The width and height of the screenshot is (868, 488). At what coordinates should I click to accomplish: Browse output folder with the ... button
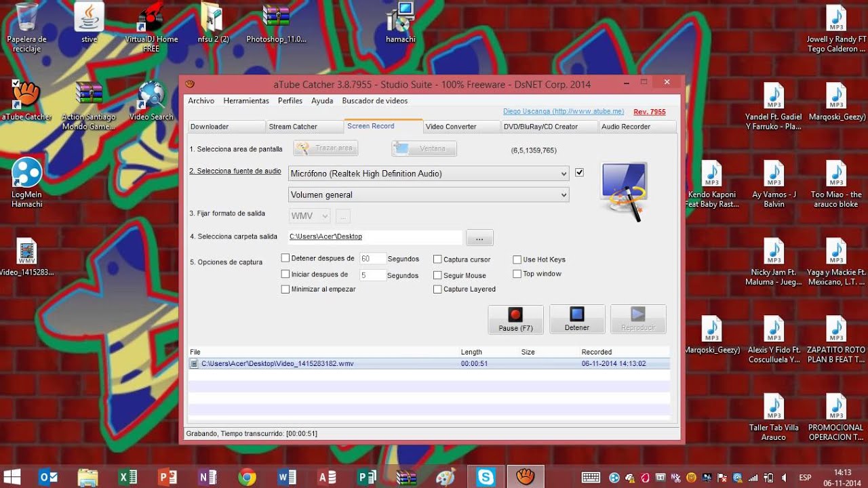pos(479,238)
